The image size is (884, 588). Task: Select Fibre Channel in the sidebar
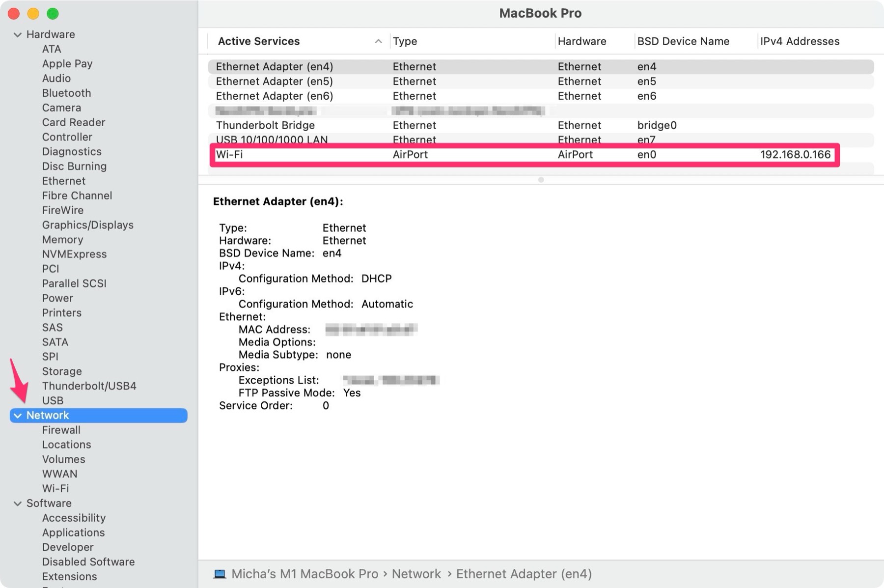coord(77,196)
